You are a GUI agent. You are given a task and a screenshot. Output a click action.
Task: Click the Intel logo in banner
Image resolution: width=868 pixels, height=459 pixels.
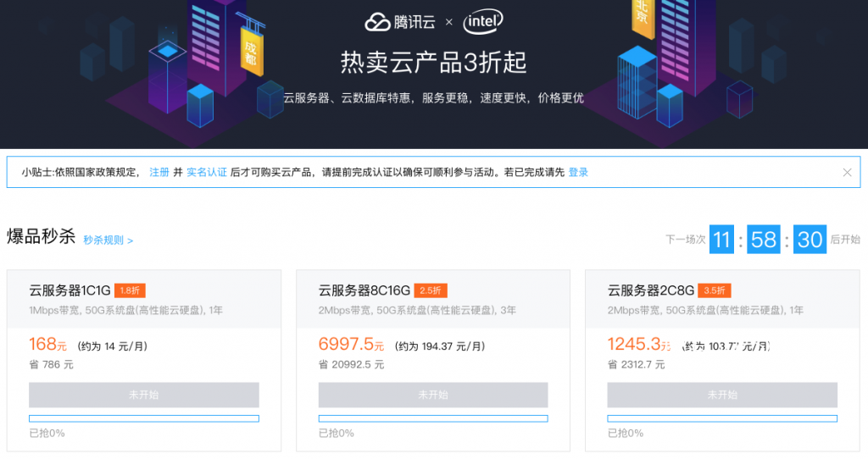click(x=483, y=21)
